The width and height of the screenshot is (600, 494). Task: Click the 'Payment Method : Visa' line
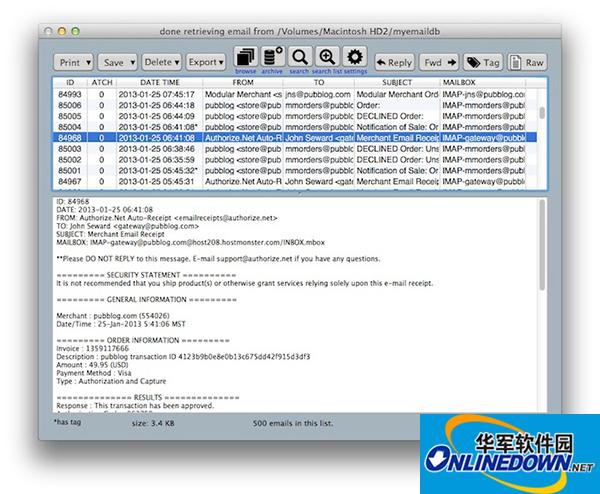pos(94,373)
